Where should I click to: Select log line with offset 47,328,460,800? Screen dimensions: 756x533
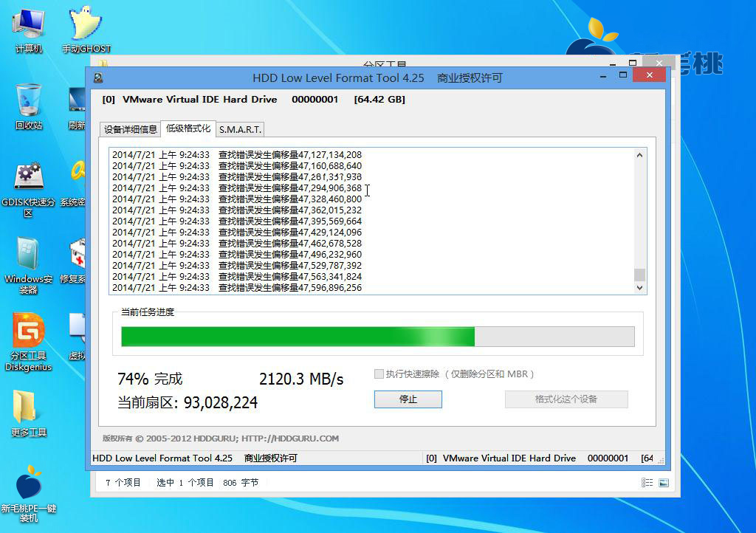pyautogui.click(x=237, y=199)
